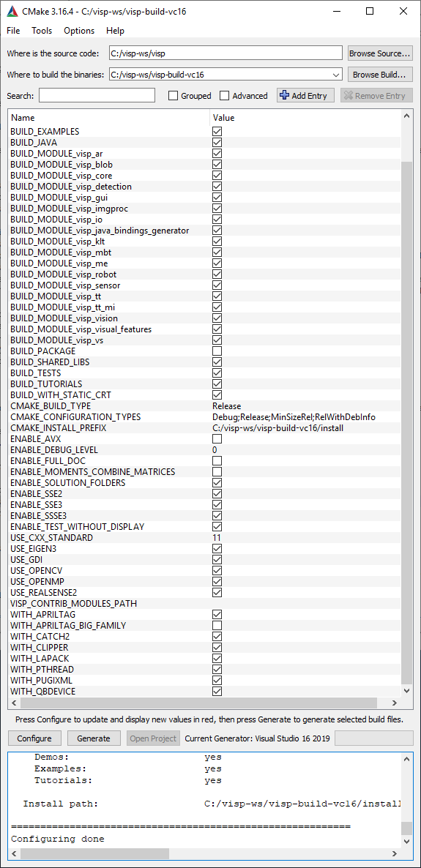Uncheck BUILD_MODULE_visp_mbt checkbox
The width and height of the screenshot is (421, 868).
(217, 252)
